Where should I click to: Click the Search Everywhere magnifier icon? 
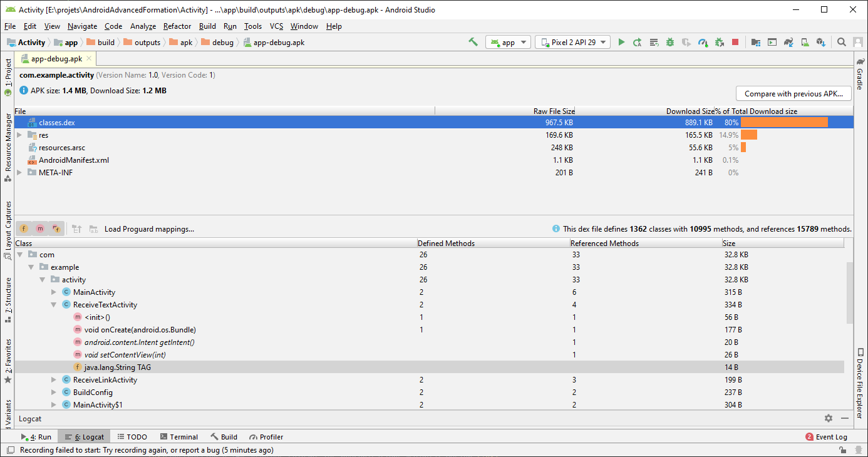[x=842, y=42]
